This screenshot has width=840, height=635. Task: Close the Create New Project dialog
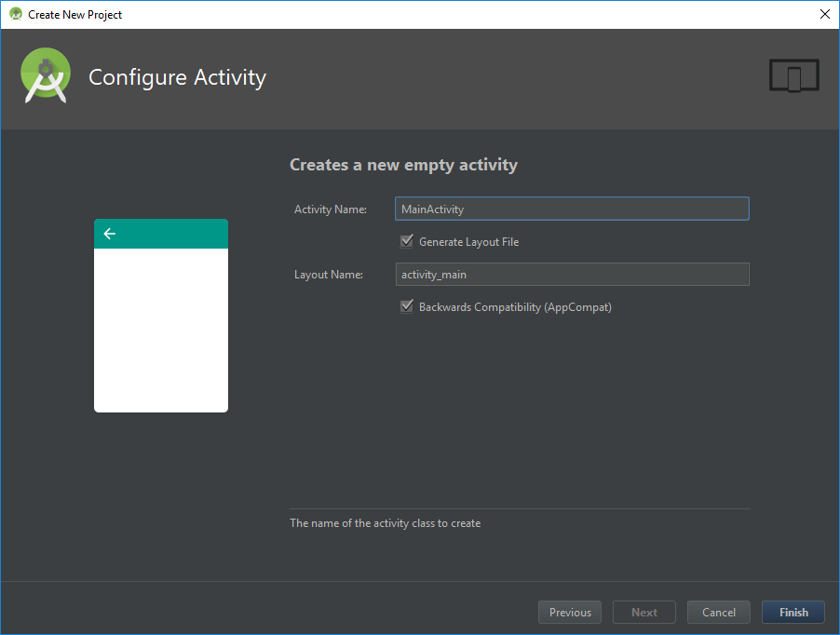824,14
